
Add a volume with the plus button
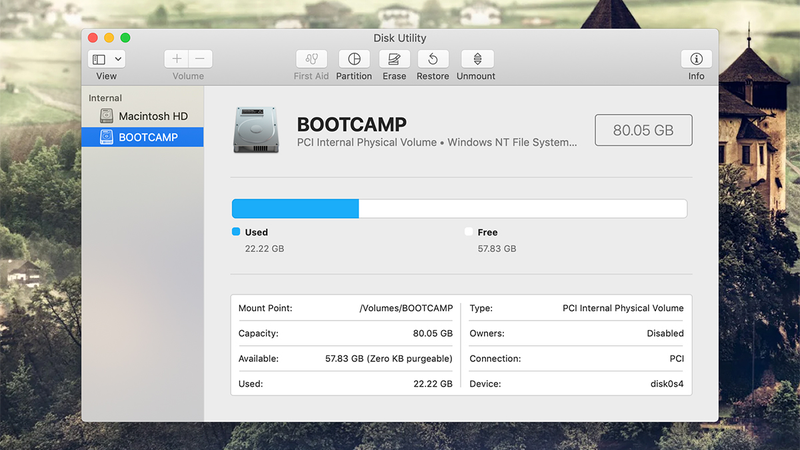coord(177,59)
